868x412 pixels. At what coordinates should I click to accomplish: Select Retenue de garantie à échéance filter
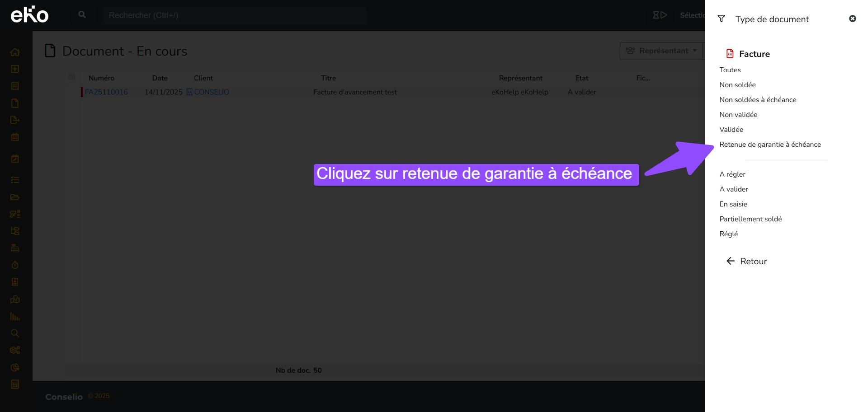pyautogui.click(x=770, y=145)
